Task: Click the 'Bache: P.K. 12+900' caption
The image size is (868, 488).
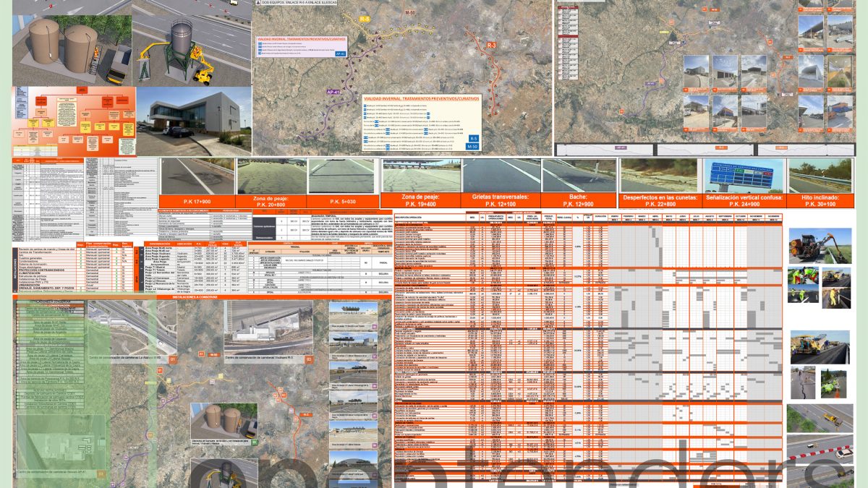Action: point(579,200)
